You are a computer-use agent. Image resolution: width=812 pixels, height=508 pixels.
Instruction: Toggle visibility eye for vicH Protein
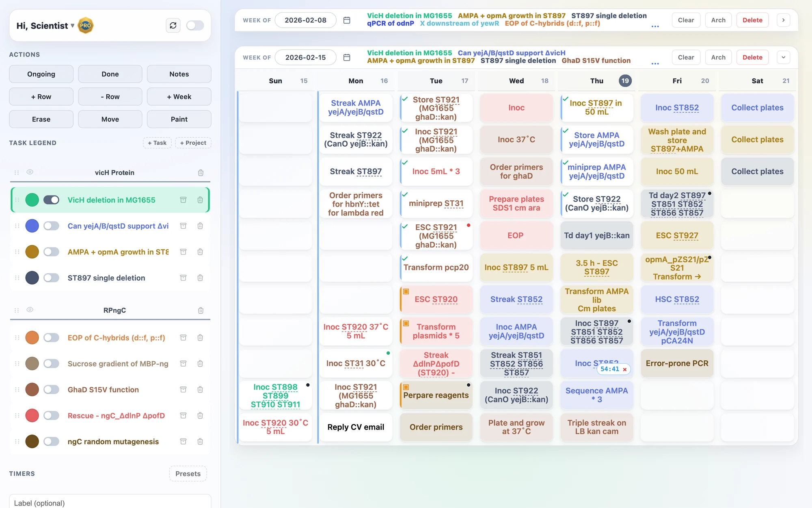30,172
